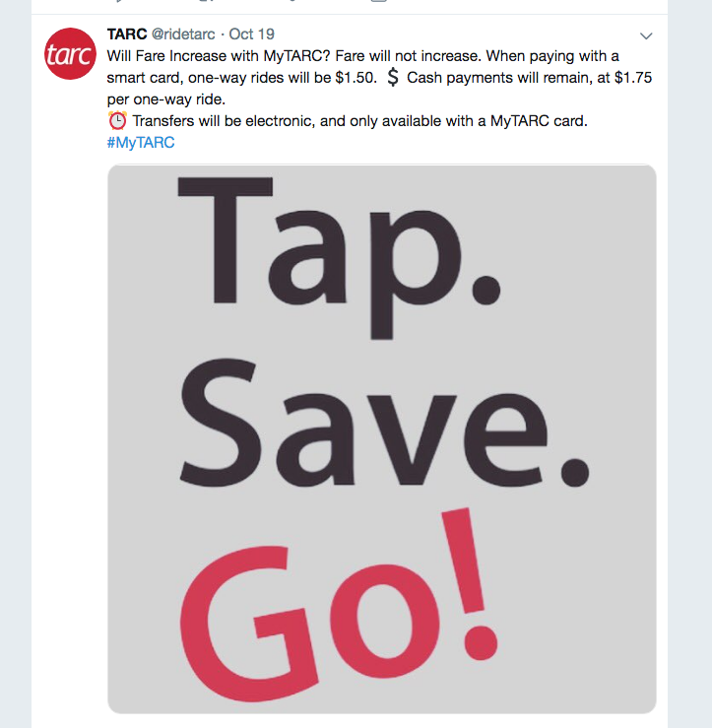This screenshot has width=712, height=728.
Task: Click the '$1.75' price in tweet
Action: [633, 78]
